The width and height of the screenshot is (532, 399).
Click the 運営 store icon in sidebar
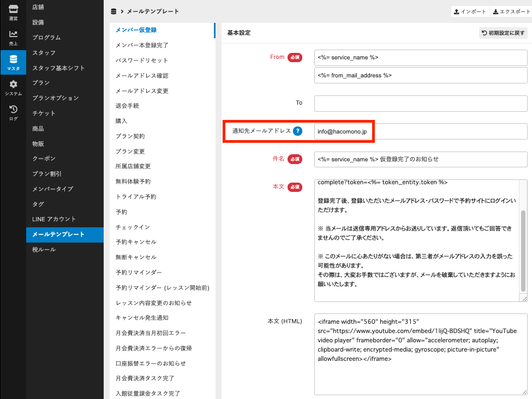[13, 12]
